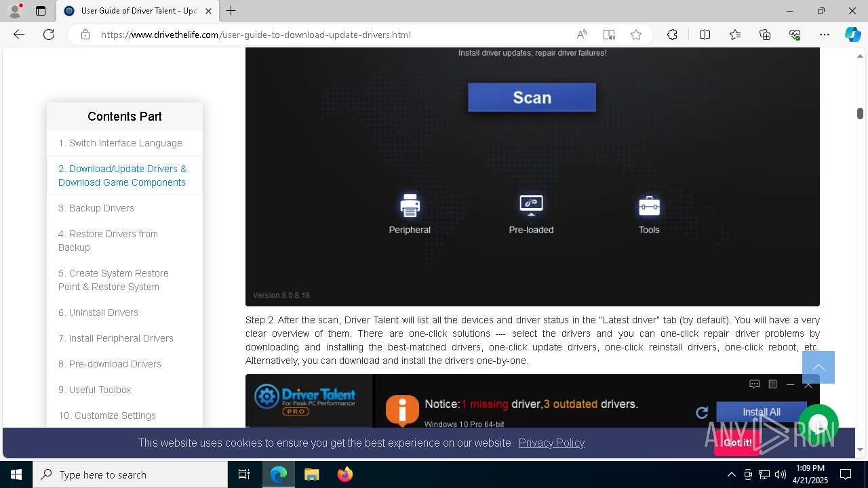Open the notification center icon

coord(846,474)
